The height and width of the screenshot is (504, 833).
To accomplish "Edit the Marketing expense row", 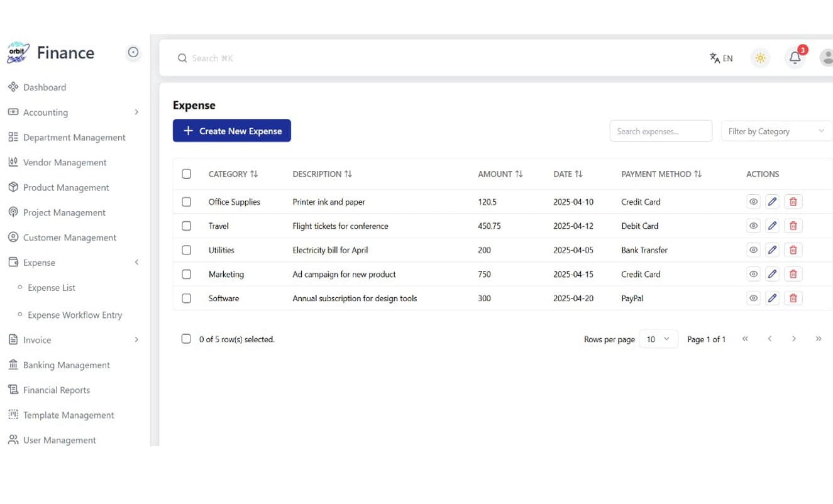I will (773, 274).
